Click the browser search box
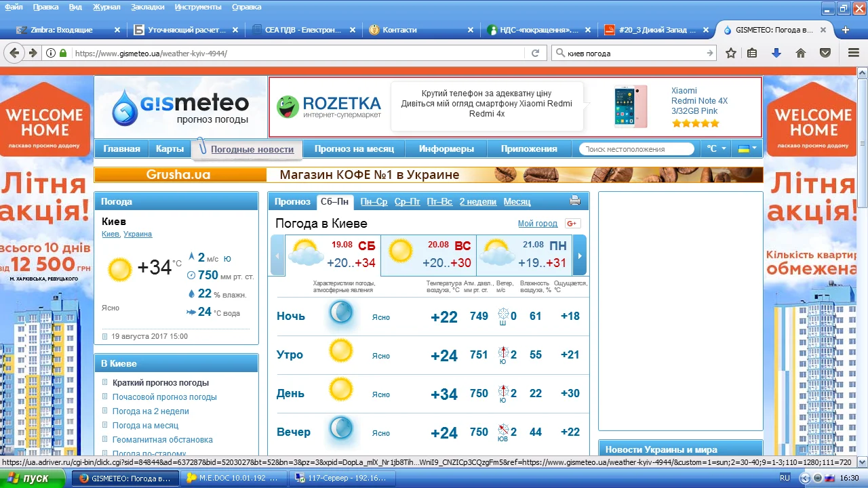This screenshot has width=868, height=488. click(634, 53)
